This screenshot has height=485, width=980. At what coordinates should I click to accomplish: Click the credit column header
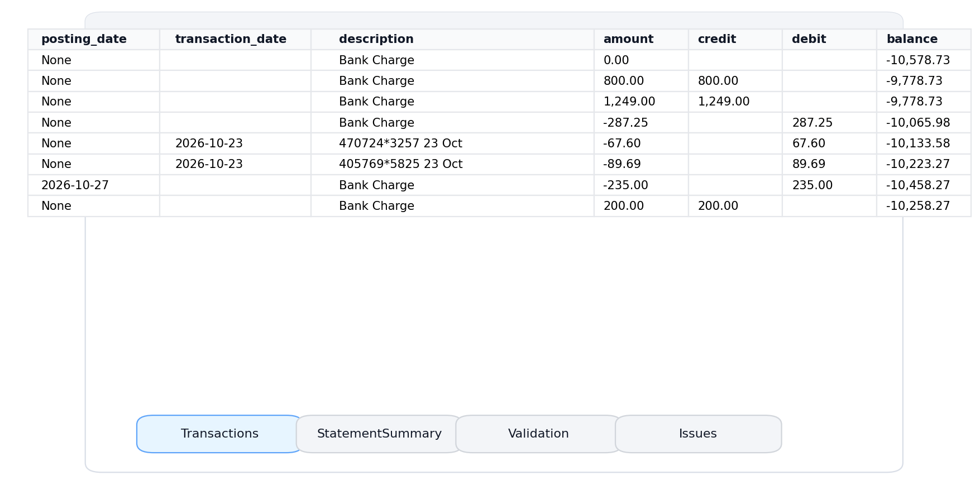[735, 39]
